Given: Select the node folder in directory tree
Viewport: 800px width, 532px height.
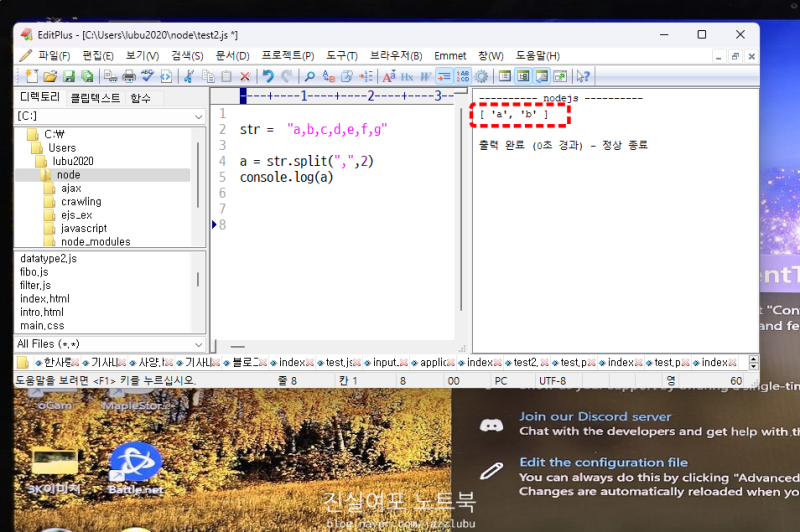Looking at the screenshot, I should click(68, 175).
